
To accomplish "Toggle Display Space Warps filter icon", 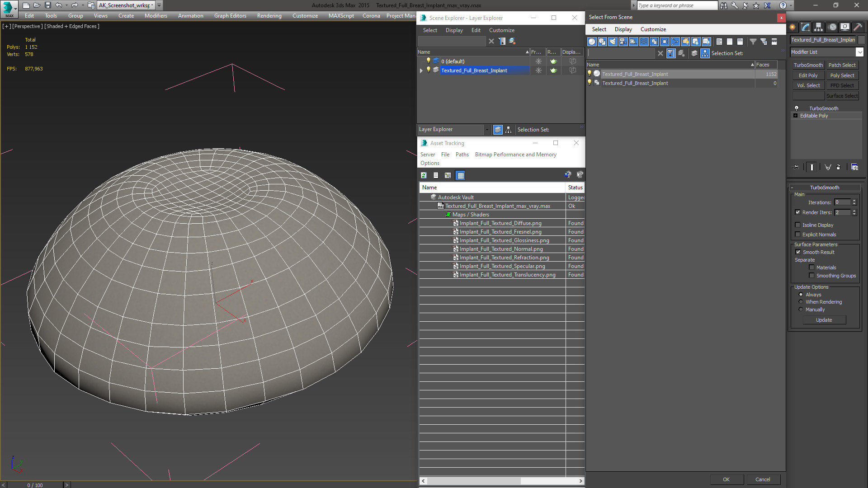I will (x=644, y=42).
